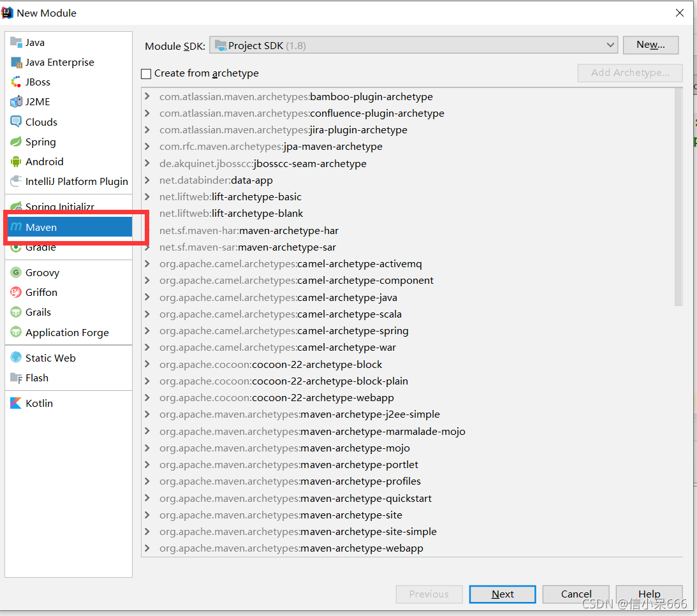This screenshot has width=697, height=616.
Task: Click the Java Enterprise icon
Action: 16,62
